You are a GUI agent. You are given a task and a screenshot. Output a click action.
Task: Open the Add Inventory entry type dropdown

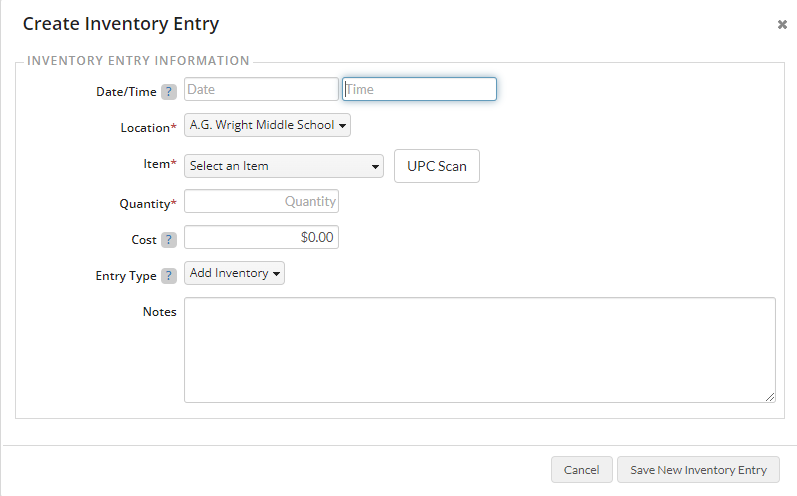[234, 273]
